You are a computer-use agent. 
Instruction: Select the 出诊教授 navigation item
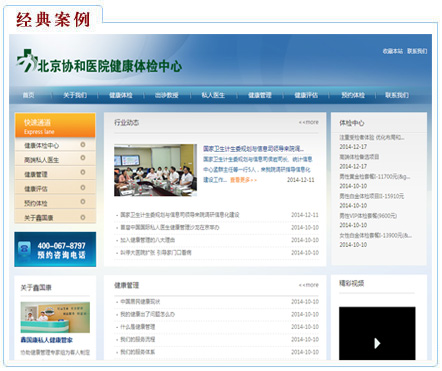pyautogui.click(x=166, y=95)
